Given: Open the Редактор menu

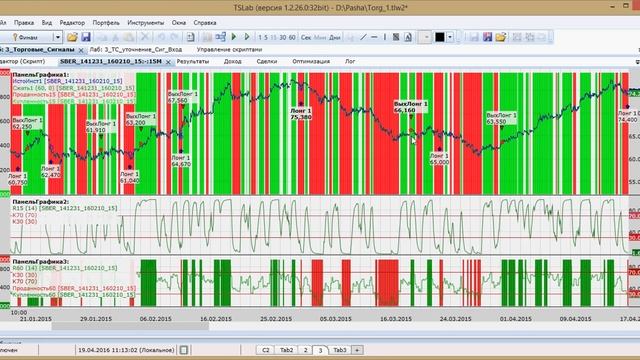Looking at the screenshot, I should (x=72, y=23).
